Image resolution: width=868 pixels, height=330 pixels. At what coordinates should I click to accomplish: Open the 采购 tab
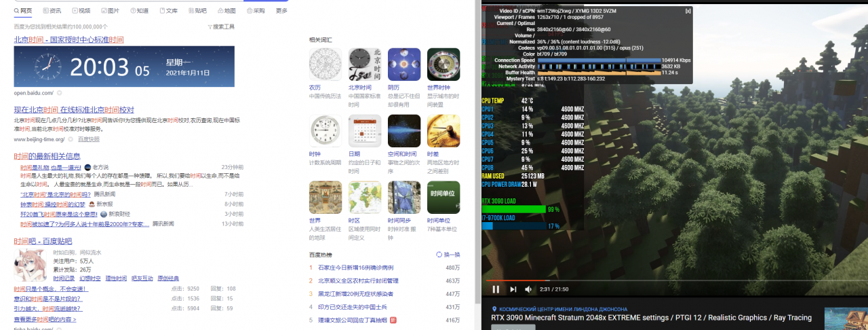click(x=256, y=11)
